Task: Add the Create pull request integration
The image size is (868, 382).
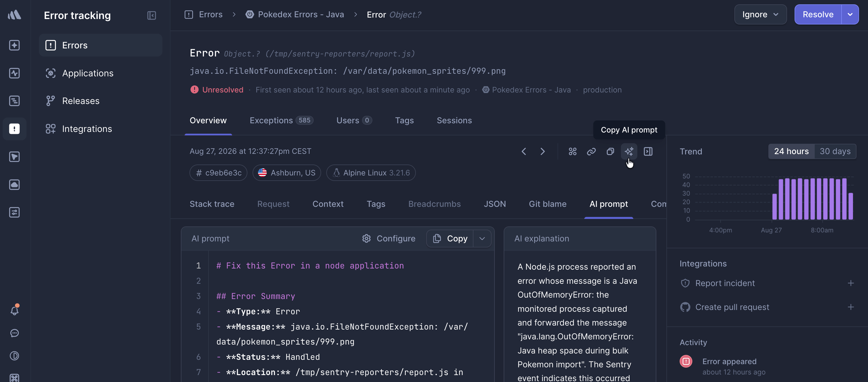Action: click(x=851, y=307)
